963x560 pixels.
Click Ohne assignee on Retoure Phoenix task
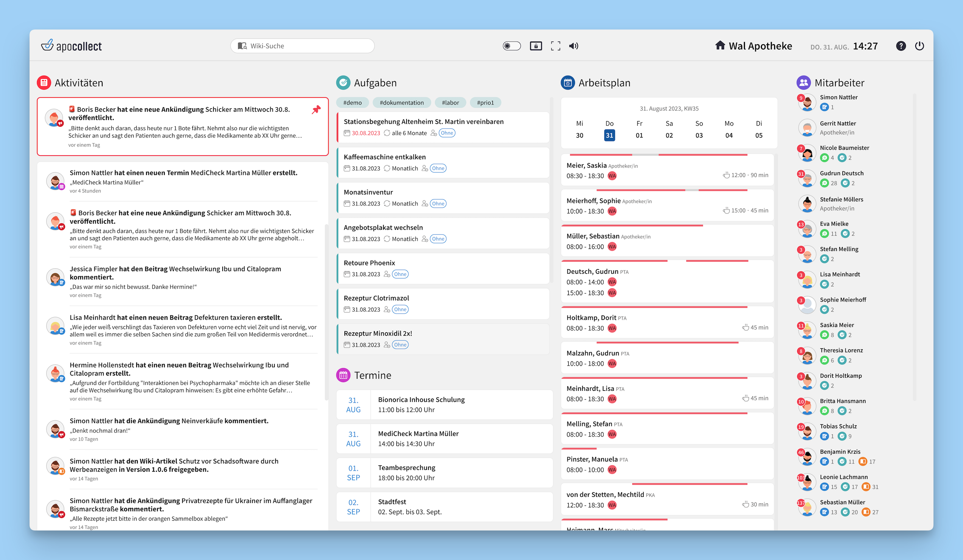400,274
